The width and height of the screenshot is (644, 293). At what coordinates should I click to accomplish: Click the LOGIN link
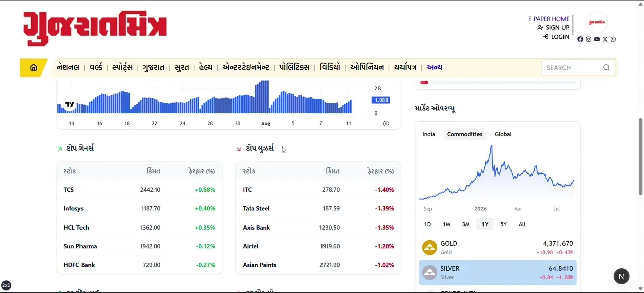(556, 37)
